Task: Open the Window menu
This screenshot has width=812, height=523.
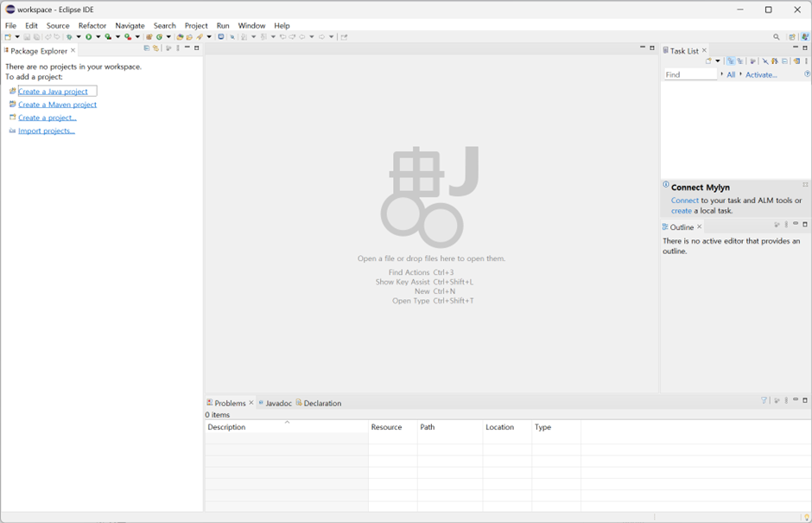Action: click(251, 25)
